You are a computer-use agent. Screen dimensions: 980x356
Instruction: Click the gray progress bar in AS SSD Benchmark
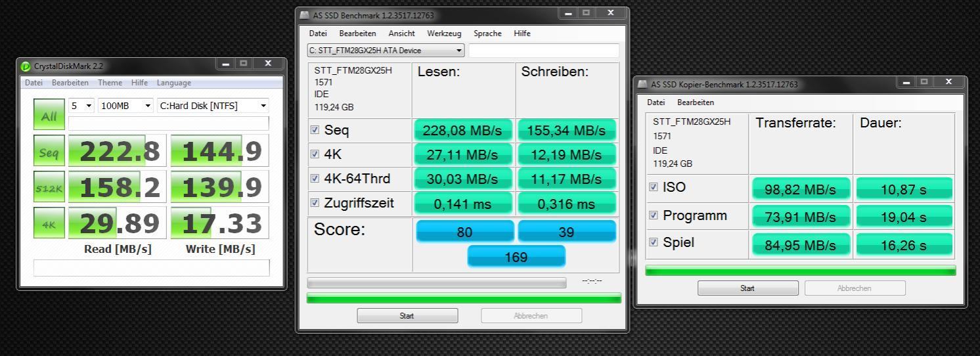pos(436,282)
